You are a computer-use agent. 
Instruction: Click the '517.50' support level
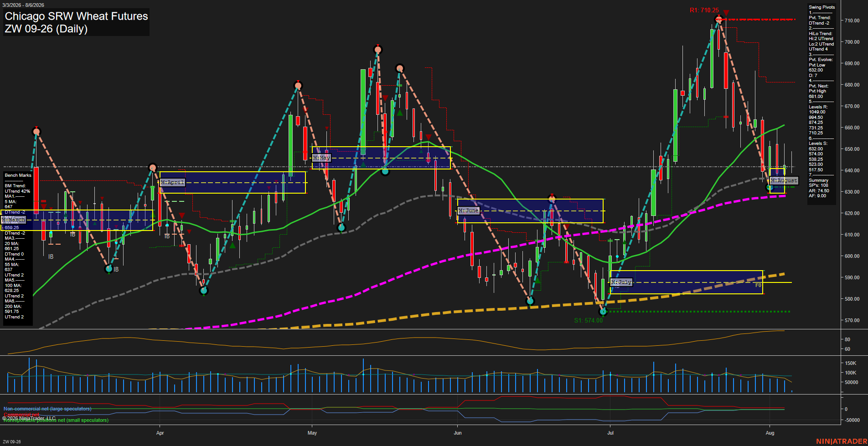click(x=816, y=170)
